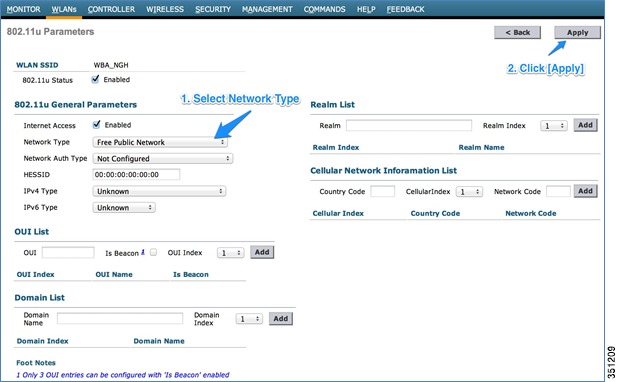This screenshot has height=382, width=617.
Task: Open the OUI Index dropdown
Action: tap(231, 253)
